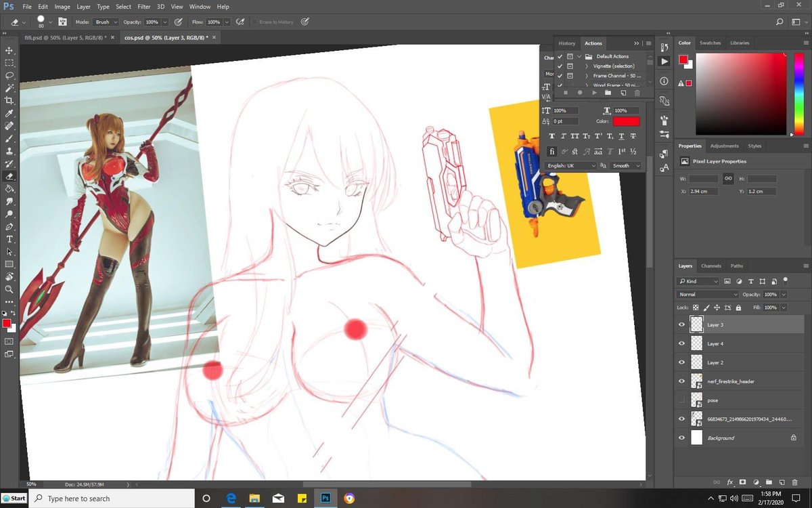Collapse the Default Actions folder
812x508 pixels.
coord(579,56)
